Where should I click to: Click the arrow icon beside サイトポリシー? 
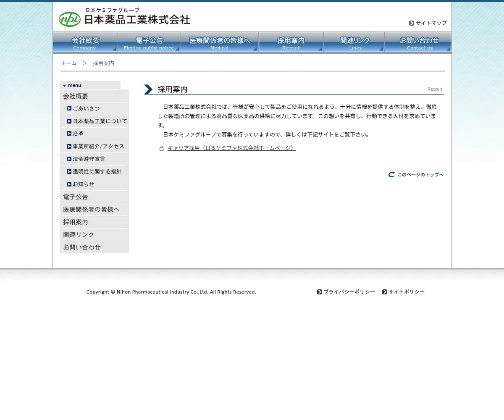click(x=385, y=292)
